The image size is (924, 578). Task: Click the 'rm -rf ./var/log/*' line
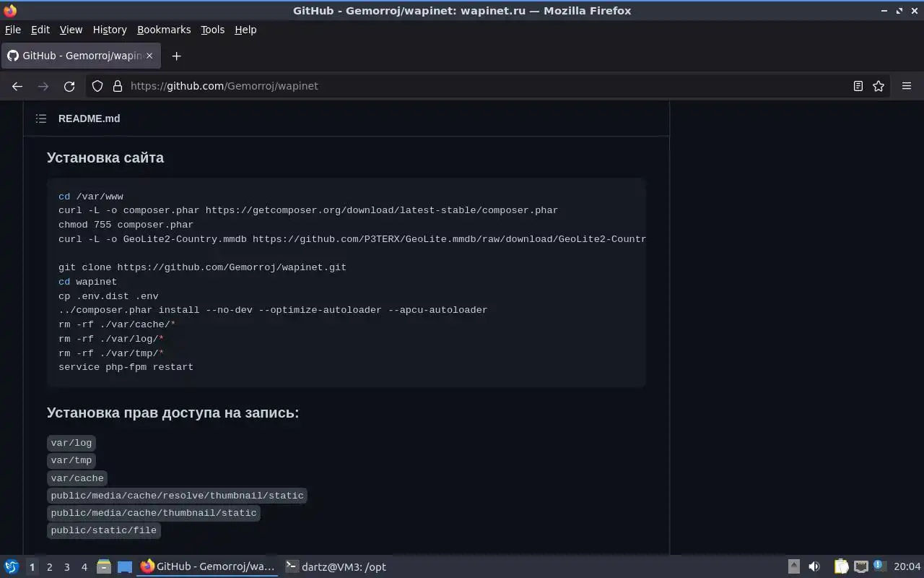[111, 339]
